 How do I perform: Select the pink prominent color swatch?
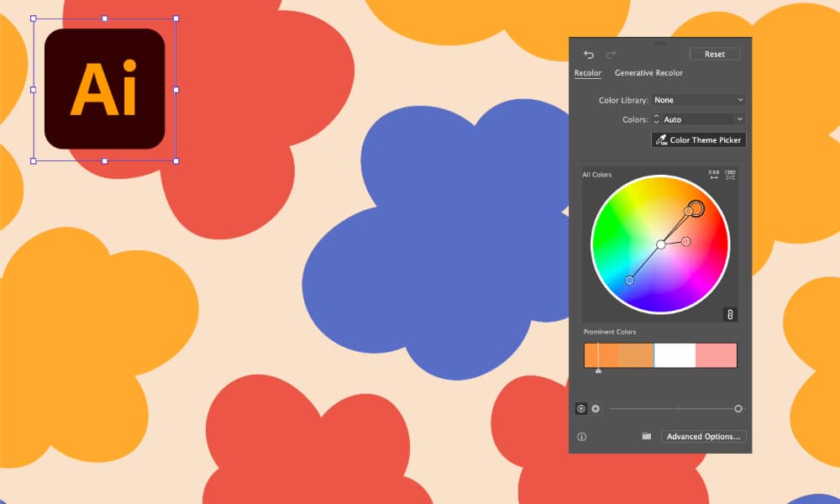(x=717, y=355)
